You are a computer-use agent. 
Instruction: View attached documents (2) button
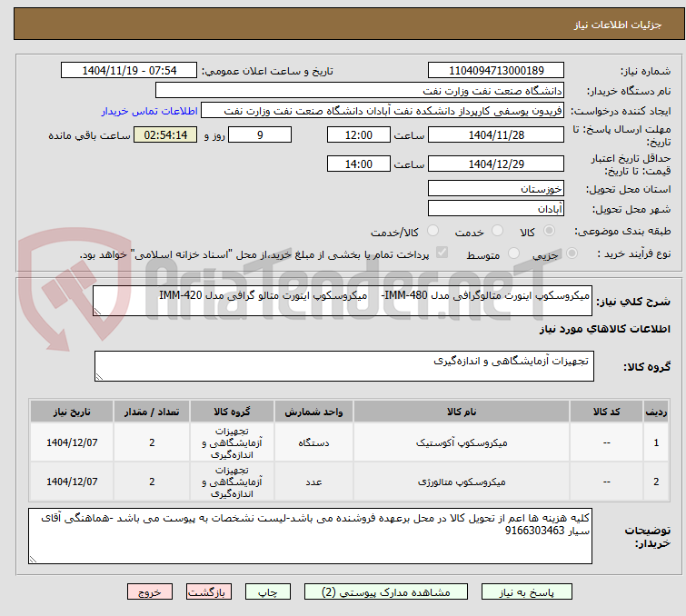pos(386,592)
